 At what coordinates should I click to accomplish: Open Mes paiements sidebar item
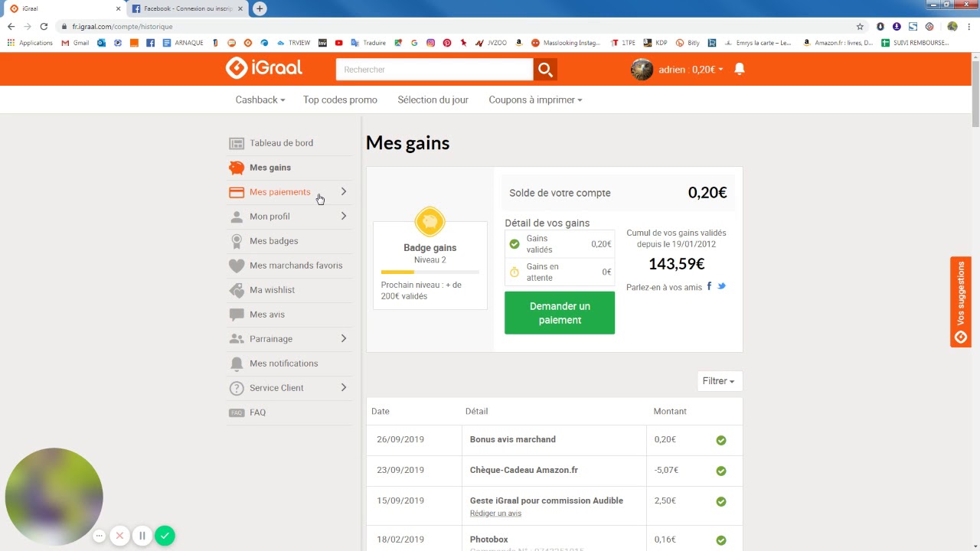pos(279,192)
